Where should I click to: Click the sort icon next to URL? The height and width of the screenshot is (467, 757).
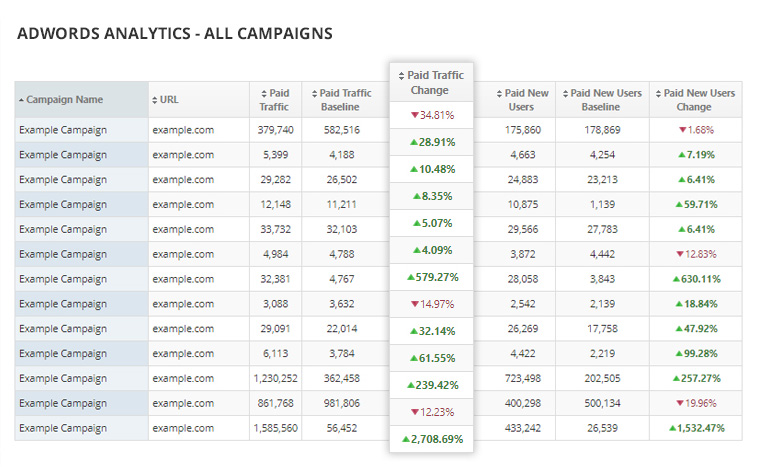(155, 100)
